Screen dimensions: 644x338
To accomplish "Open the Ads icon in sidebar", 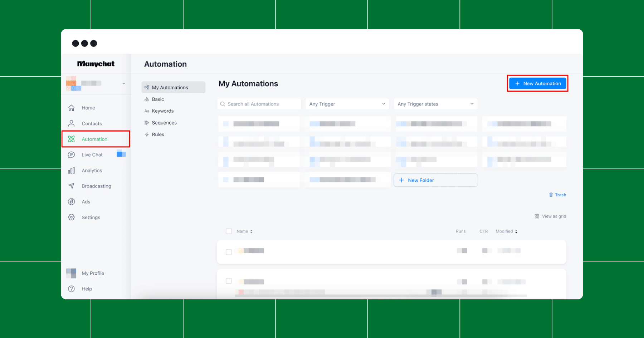I will (71, 202).
